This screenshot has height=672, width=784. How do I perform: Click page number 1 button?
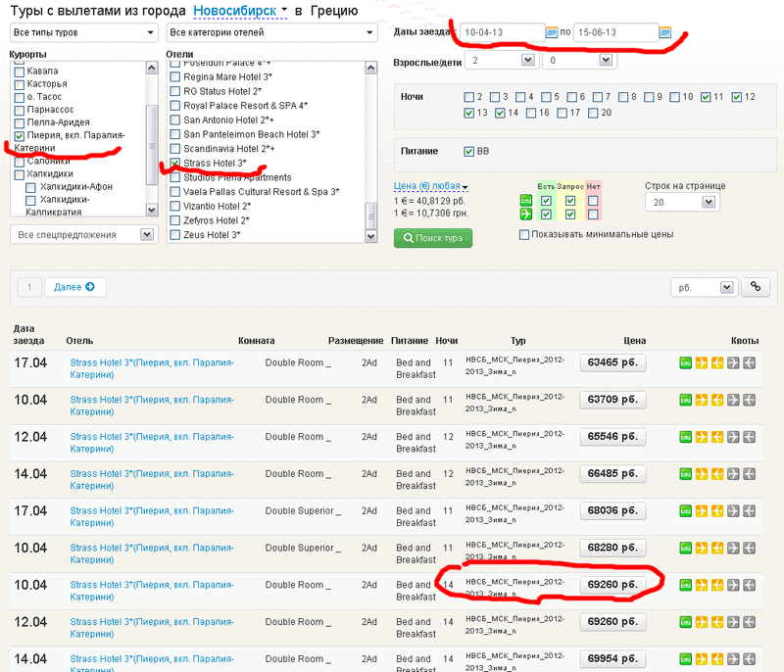pos(29,287)
